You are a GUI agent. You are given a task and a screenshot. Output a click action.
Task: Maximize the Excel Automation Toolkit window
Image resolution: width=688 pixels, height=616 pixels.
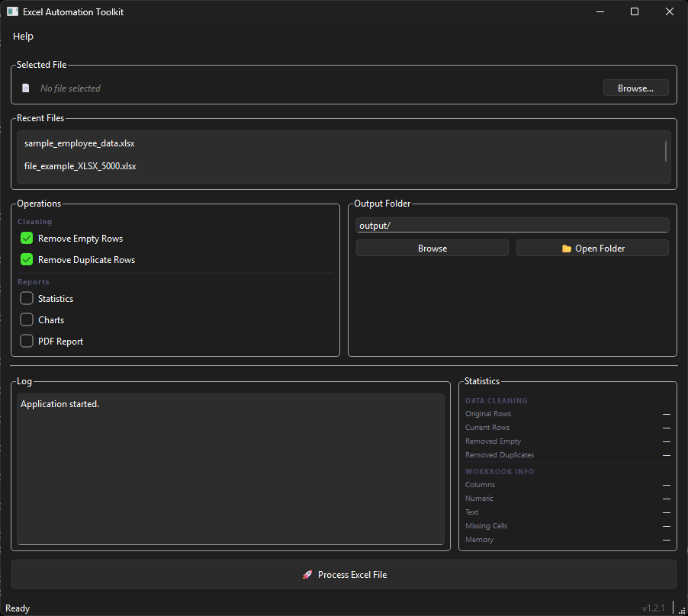tap(635, 12)
